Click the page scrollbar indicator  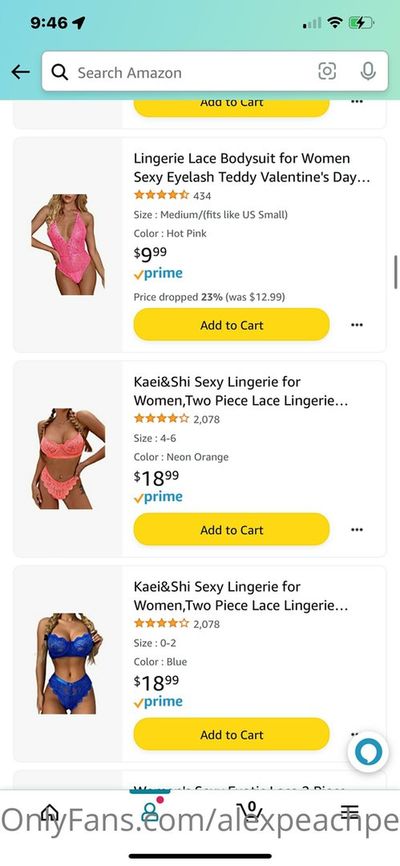pos(396,272)
